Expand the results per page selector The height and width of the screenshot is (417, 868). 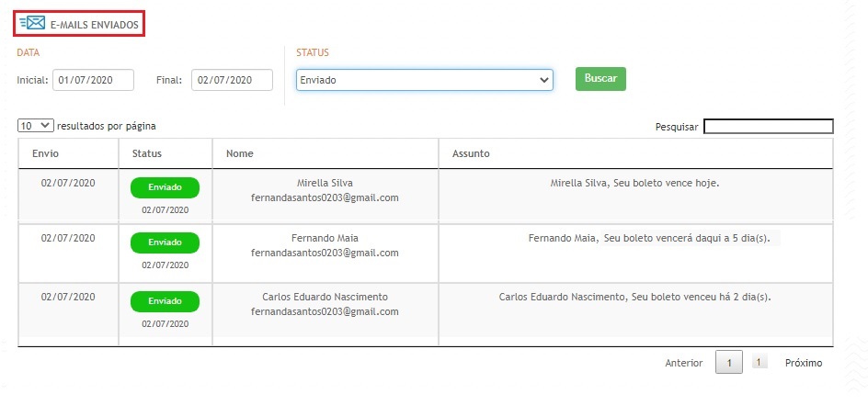36,125
